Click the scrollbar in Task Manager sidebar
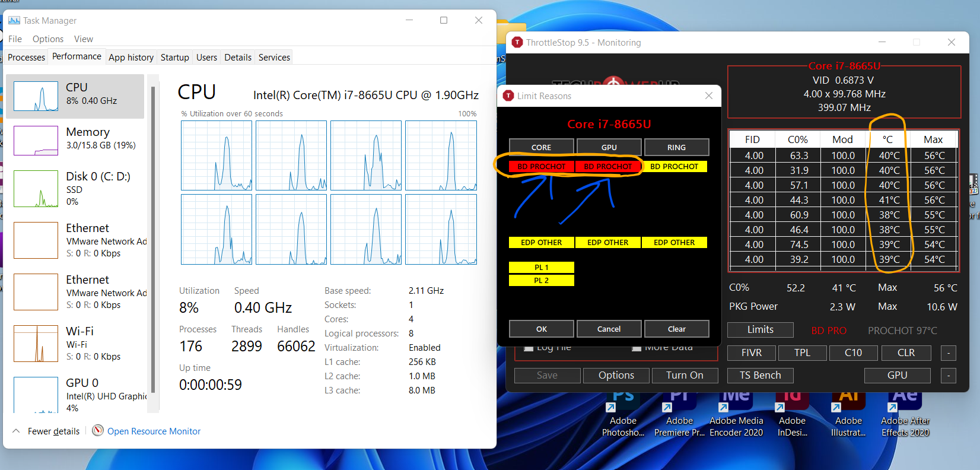 (x=153, y=240)
